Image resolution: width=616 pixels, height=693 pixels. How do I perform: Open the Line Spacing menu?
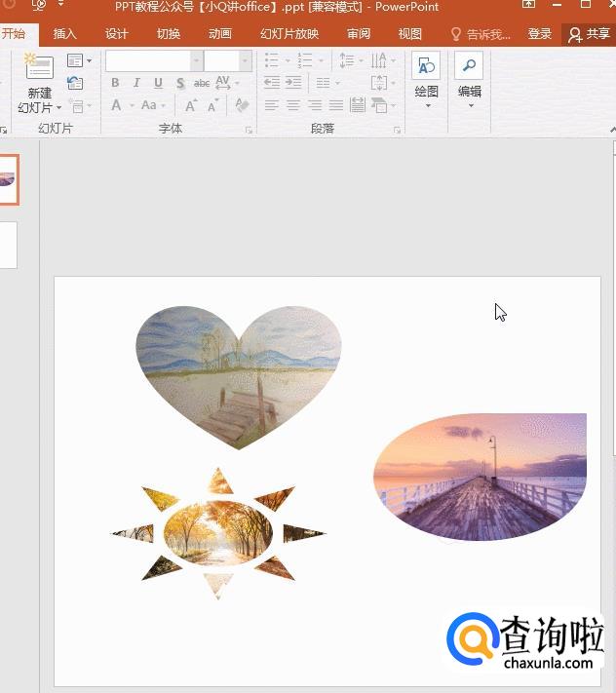pyautogui.click(x=351, y=60)
